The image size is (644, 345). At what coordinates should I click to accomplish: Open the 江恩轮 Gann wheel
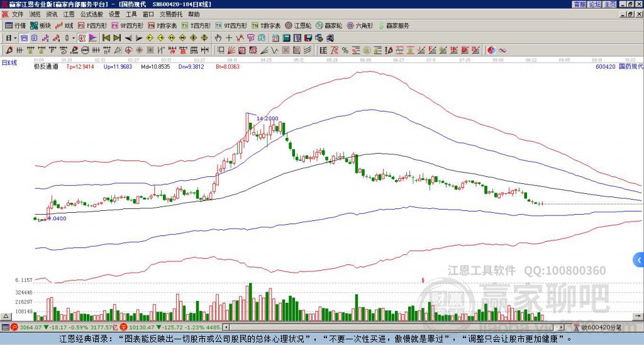click(299, 25)
